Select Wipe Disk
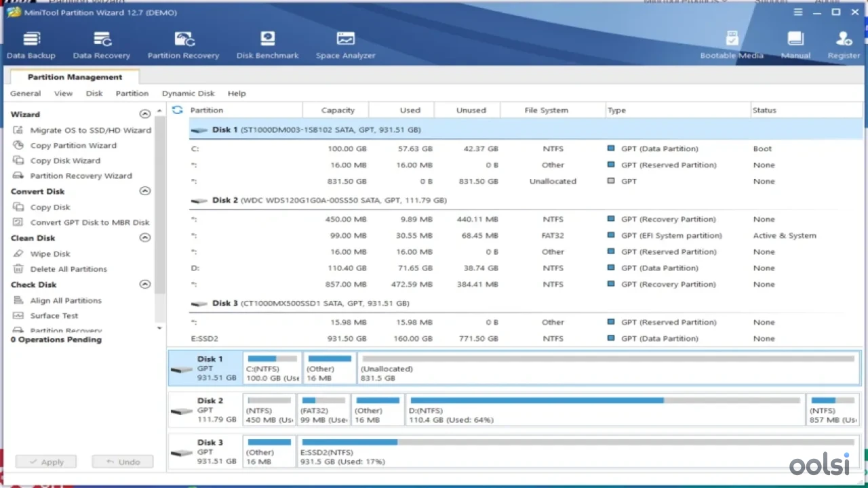868x488 pixels. click(42, 253)
